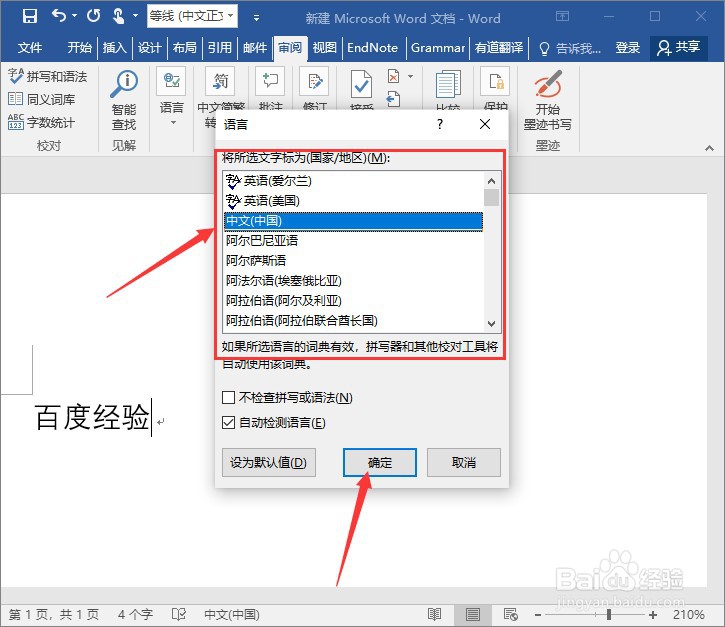Click the 语言 ribbon icon
Image resolution: width=725 pixels, height=627 pixels.
171,81
